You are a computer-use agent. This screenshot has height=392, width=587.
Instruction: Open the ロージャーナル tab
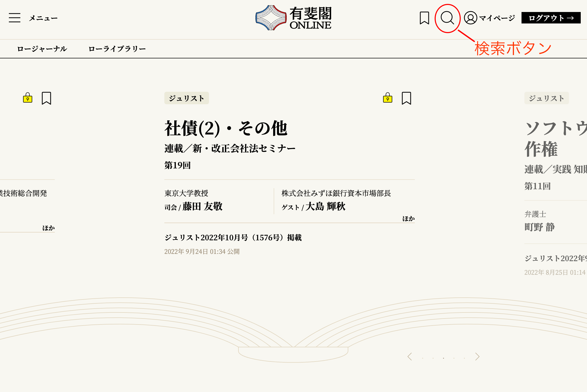[x=42, y=49]
